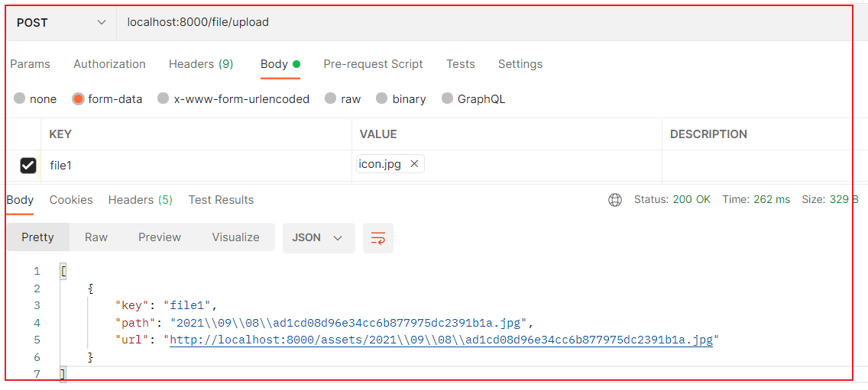868x390 pixels.
Task: Open the localhost assets url link
Action: click(x=441, y=340)
